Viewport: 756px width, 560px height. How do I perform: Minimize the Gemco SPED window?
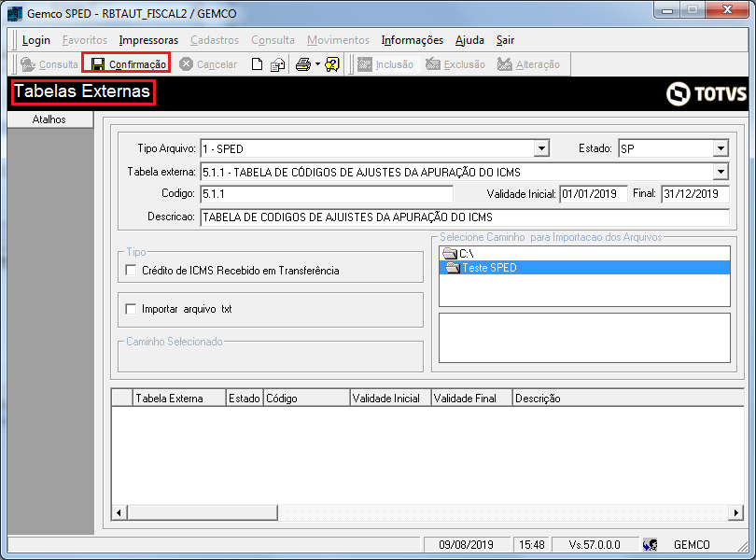[667, 9]
